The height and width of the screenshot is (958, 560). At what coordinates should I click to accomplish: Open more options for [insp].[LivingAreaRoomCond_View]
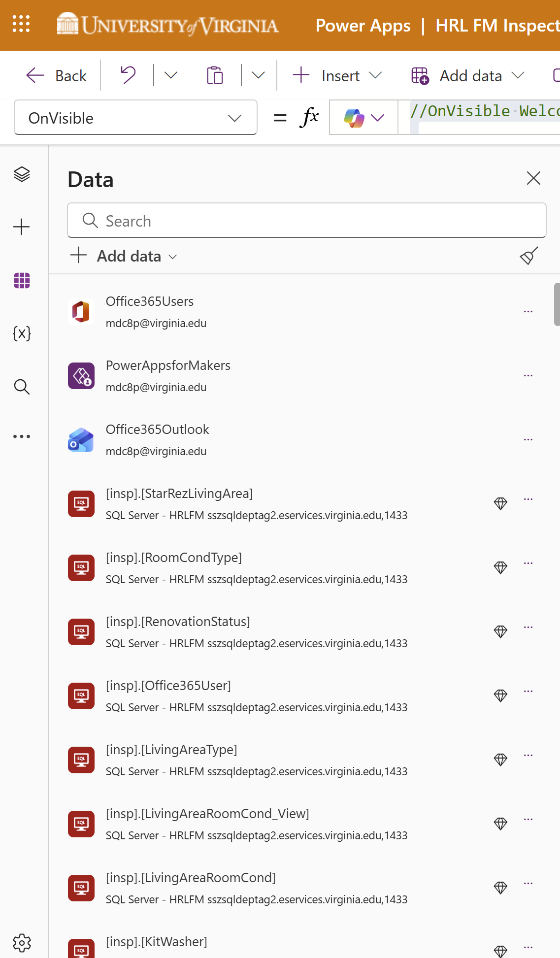pos(528,820)
